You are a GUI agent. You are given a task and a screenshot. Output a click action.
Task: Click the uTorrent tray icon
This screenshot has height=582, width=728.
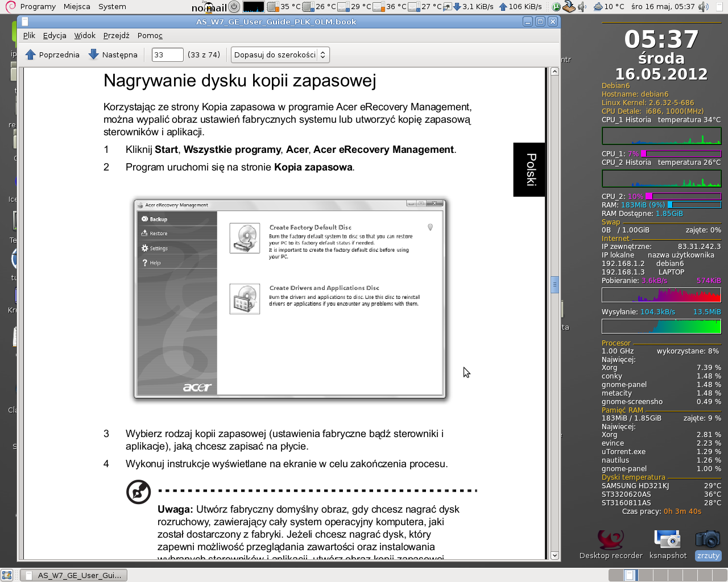tap(556, 7)
